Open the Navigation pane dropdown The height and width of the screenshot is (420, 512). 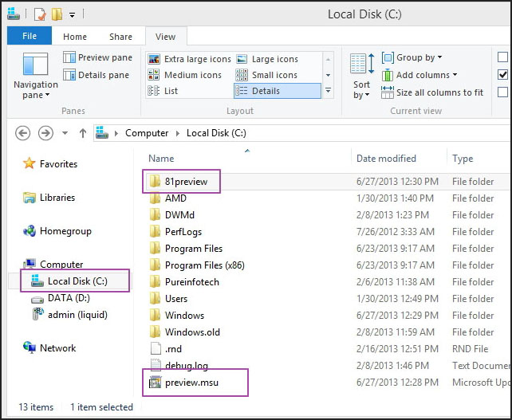pyautogui.click(x=35, y=76)
